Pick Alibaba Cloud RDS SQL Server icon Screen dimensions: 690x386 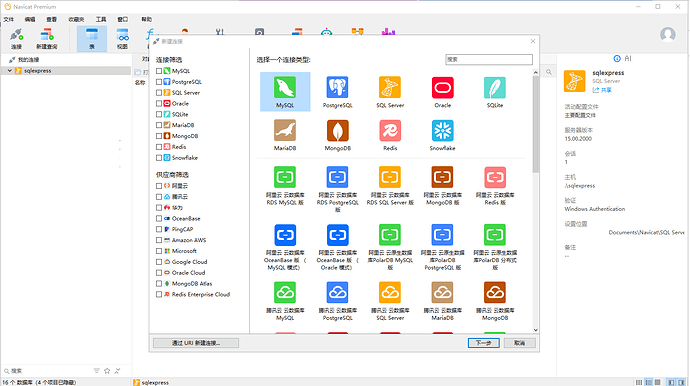pyautogui.click(x=390, y=177)
